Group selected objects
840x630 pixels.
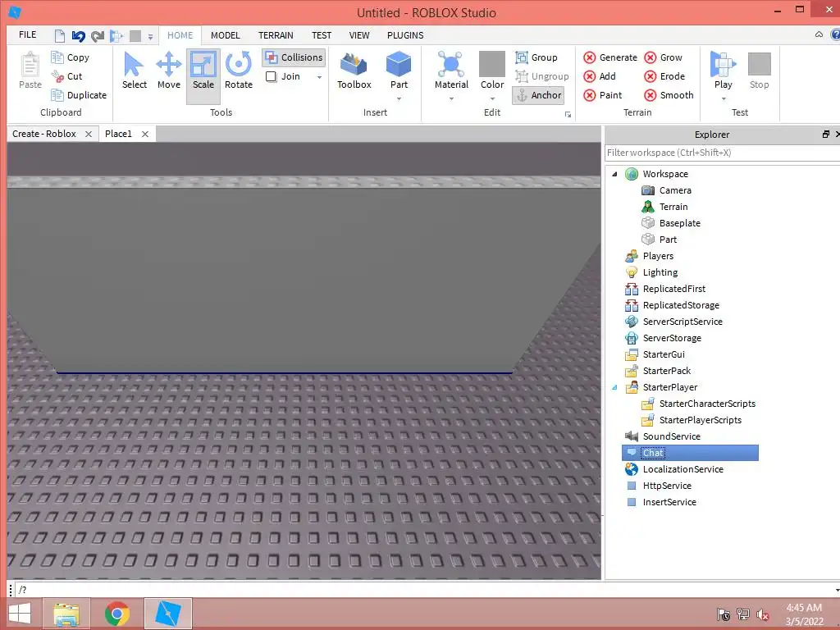point(536,57)
